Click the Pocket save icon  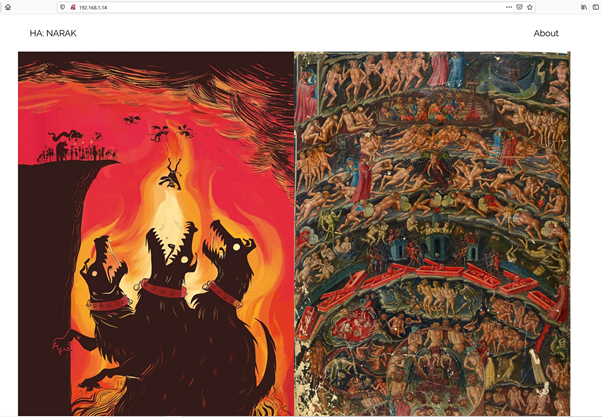[518, 7]
